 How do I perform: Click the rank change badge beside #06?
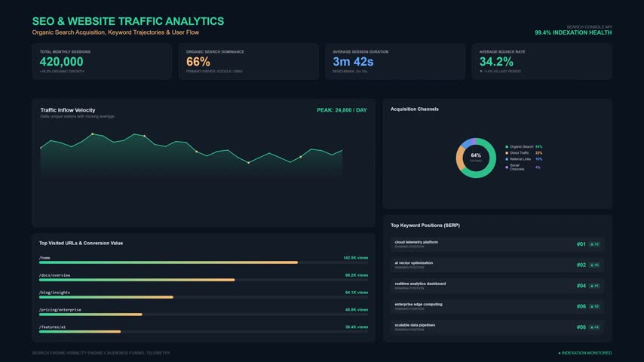(x=594, y=306)
